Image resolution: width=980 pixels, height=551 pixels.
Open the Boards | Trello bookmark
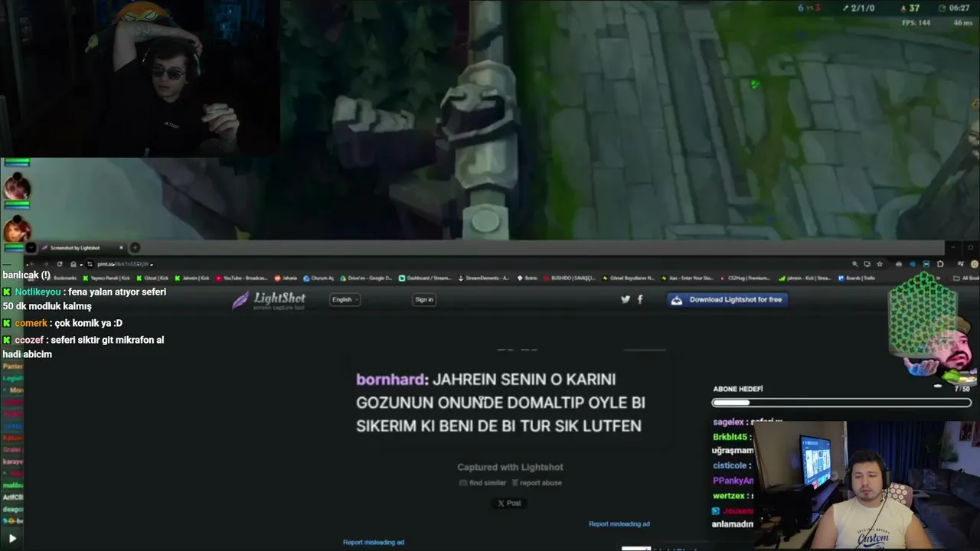[x=857, y=278]
